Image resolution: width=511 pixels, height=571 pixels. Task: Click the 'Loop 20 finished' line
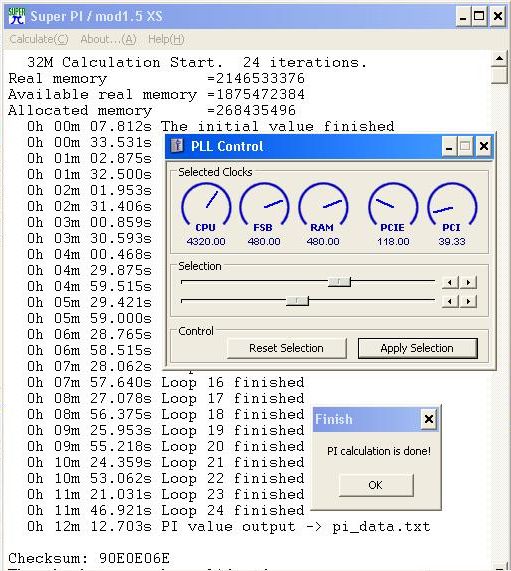(166, 446)
